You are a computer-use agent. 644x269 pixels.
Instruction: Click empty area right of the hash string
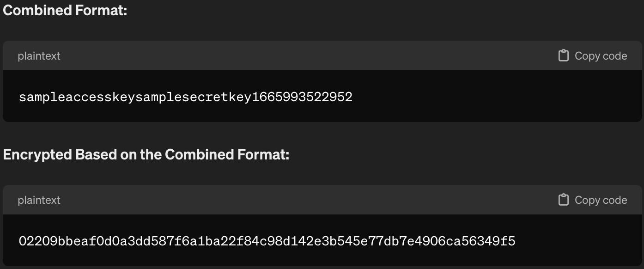[577, 241]
